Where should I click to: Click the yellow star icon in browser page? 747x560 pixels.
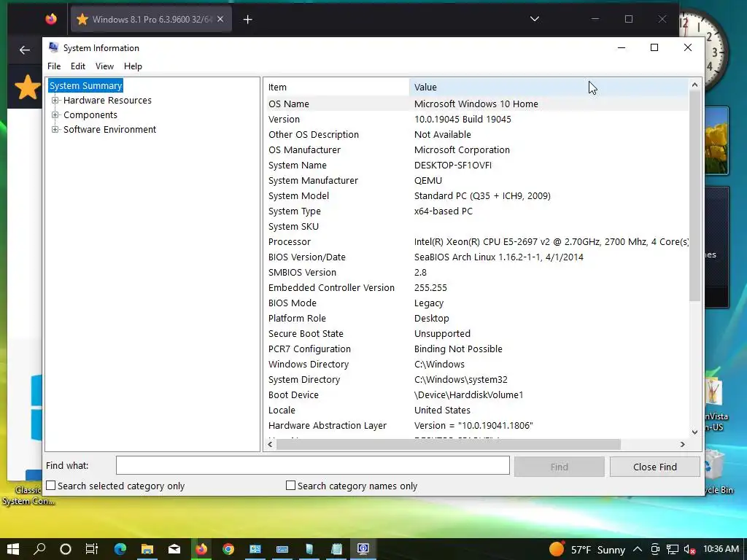pos(27,87)
